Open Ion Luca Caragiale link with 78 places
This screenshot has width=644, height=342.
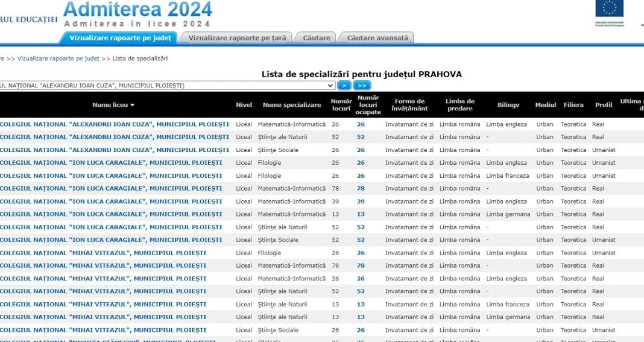click(x=111, y=188)
